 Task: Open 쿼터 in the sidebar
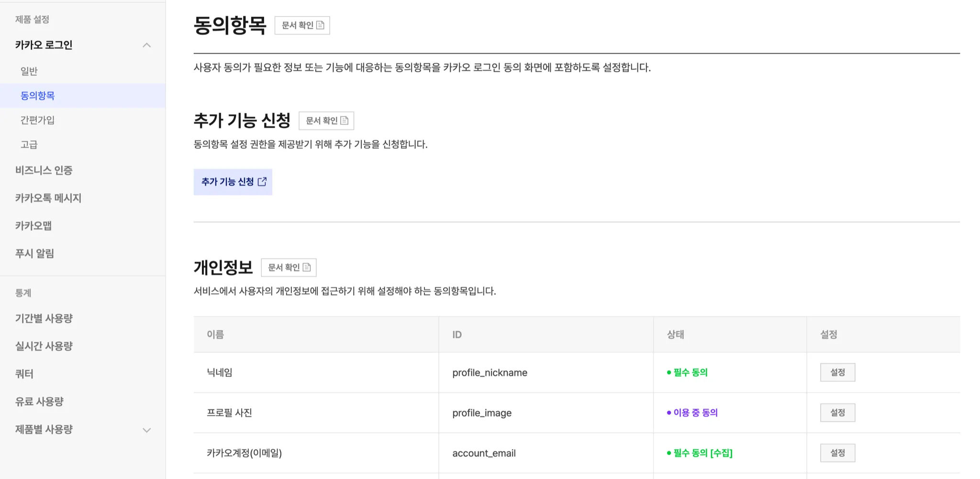tap(24, 374)
